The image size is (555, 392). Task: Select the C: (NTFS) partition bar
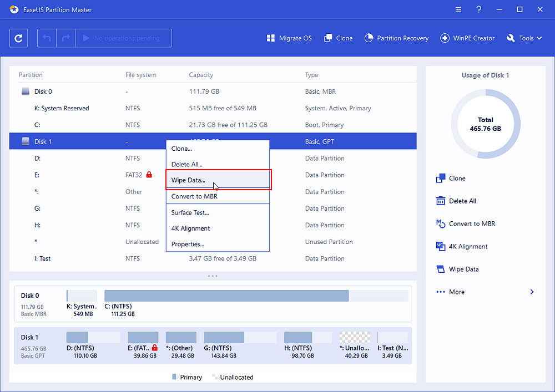coord(226,296)
